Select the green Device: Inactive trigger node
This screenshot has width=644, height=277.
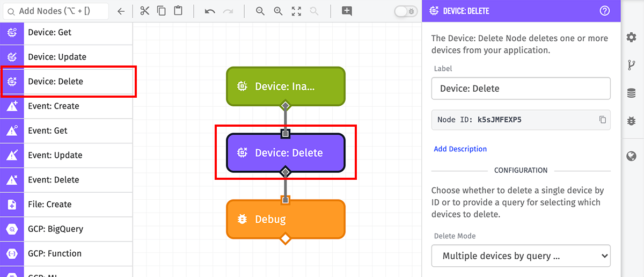pos(286,86)
